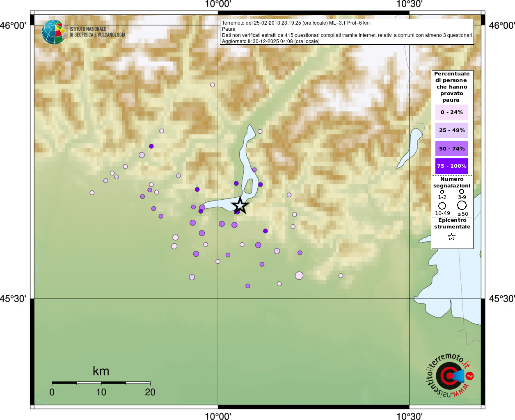Click the left 45°30' latitude label
515x420 pixels.
(13, 299)
